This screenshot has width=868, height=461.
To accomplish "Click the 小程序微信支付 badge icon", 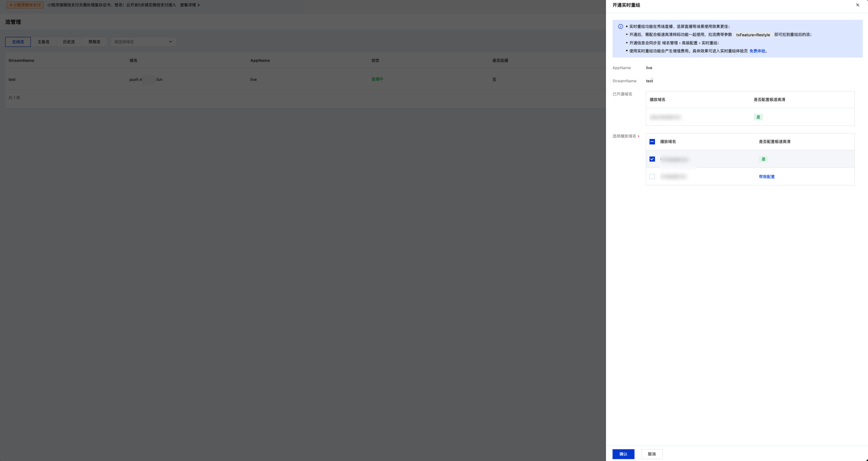I will (x=11, y=5).
